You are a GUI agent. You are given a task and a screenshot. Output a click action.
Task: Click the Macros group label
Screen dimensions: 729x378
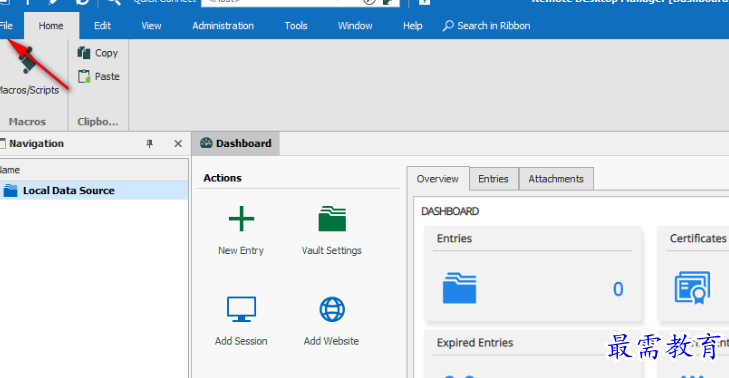point(27,122)
